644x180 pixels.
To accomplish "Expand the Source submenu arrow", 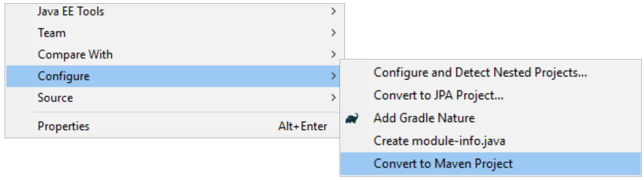I will (x=334, y=97).
